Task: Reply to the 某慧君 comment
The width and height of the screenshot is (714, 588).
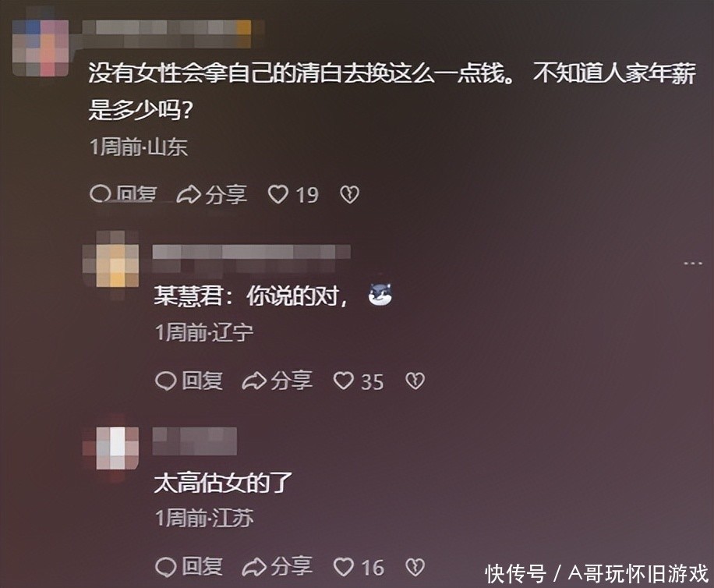Action: [x=189, y=381]
